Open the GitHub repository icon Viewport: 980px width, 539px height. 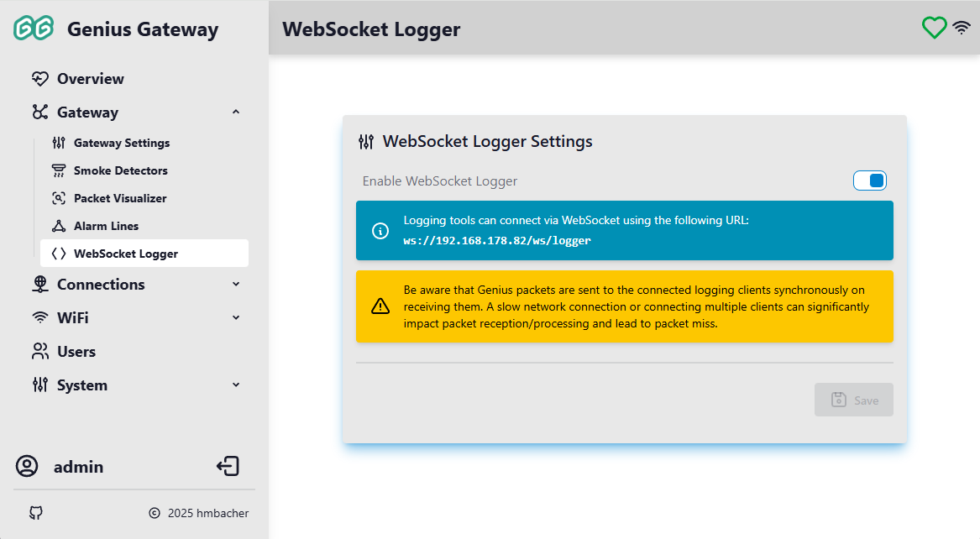click(x=35, y=513)
